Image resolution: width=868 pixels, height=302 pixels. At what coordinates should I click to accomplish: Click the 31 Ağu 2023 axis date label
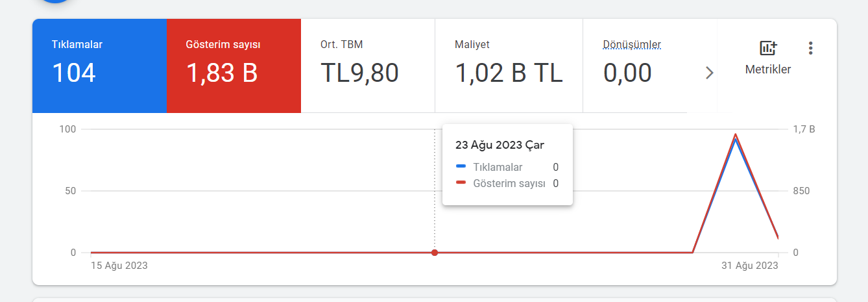749,265
